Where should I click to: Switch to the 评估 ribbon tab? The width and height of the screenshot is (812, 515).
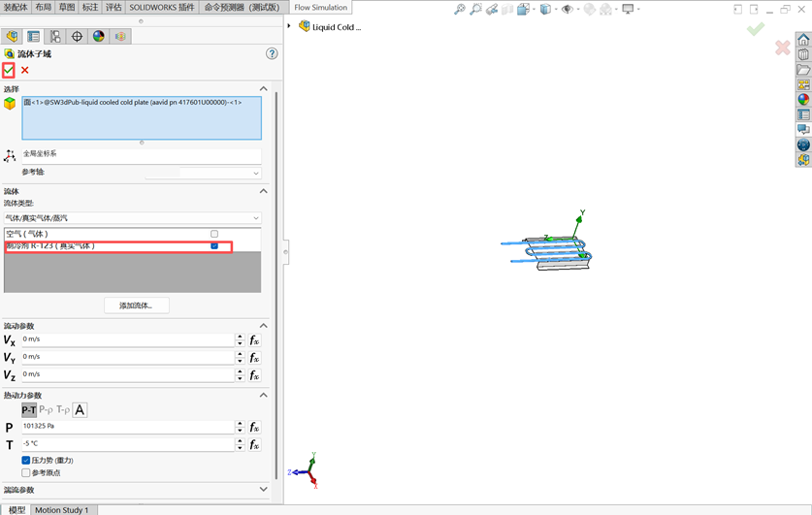pos(114,7)
